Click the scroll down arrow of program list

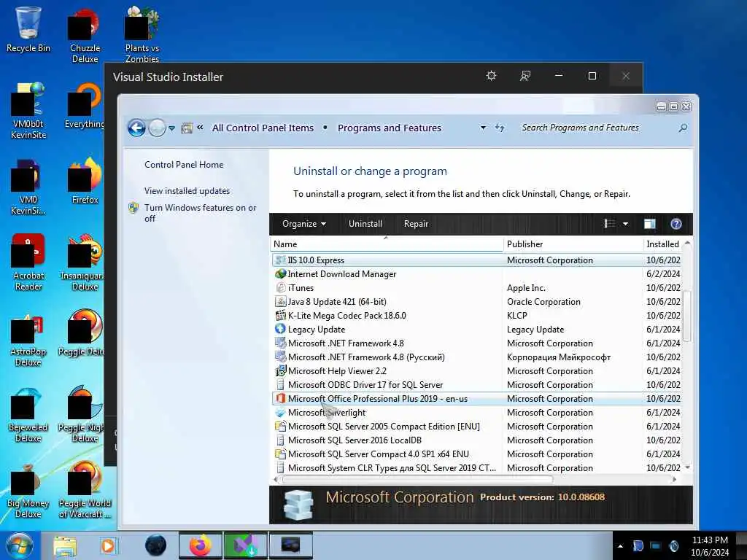687,467
